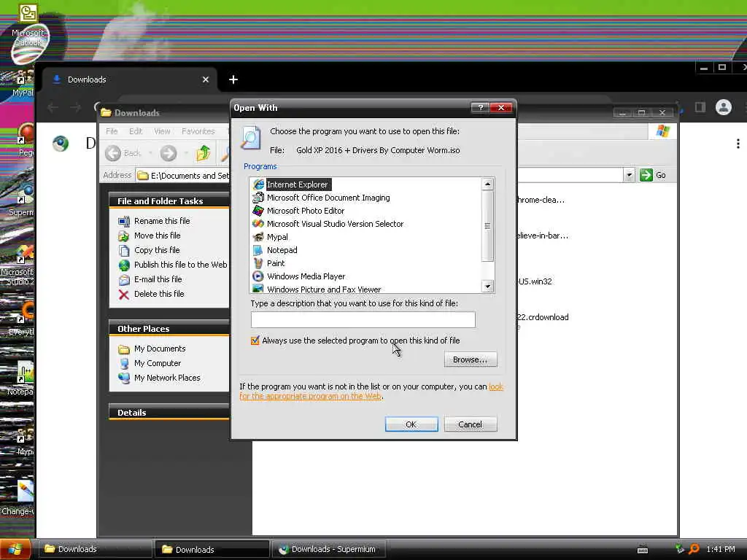Click the Open With help question button
The width and height of the screenshot is (747, 560).
pyautogui.click(x=480, y=108)
